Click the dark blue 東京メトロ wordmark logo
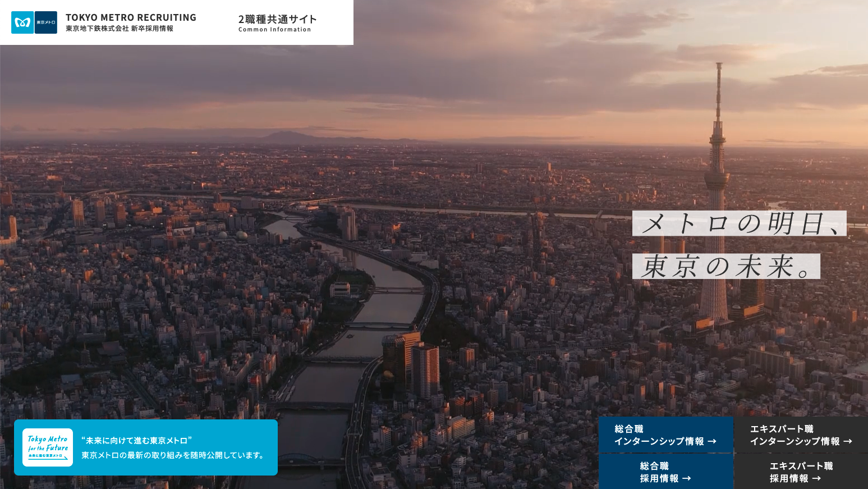 point(46,22)
